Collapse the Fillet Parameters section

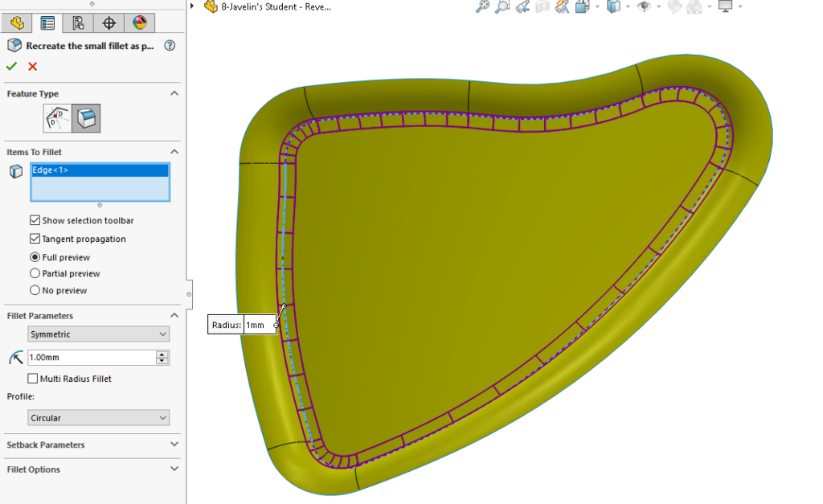(x=174, y=316)
